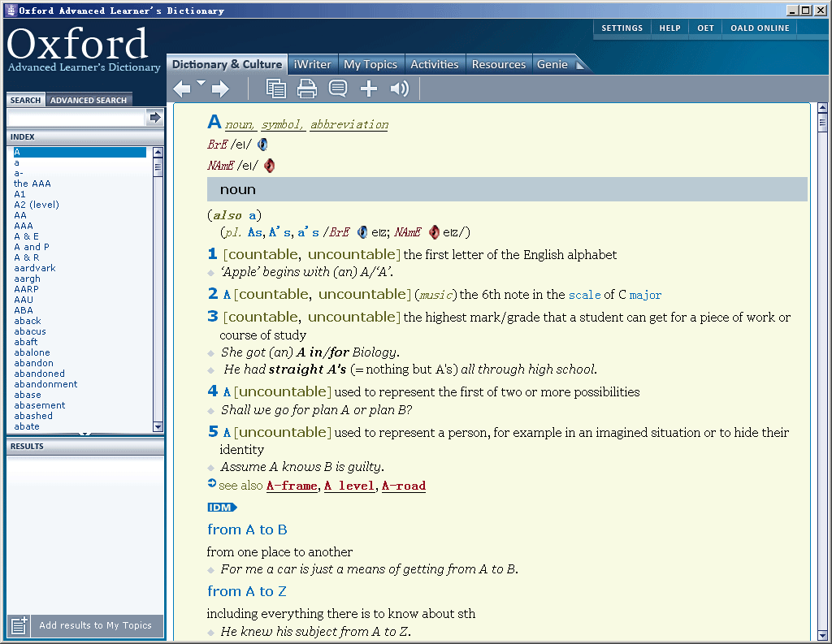The image size is (832, 644).
Task: Switch to the Activities tab
Action: tap(435, 64)
